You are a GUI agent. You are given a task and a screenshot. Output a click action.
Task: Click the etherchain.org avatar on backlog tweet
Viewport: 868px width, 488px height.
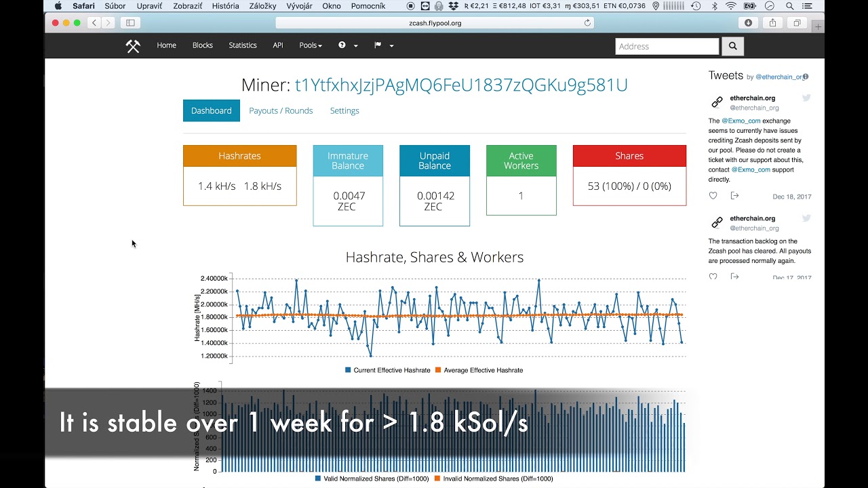[x=717, y=223]
